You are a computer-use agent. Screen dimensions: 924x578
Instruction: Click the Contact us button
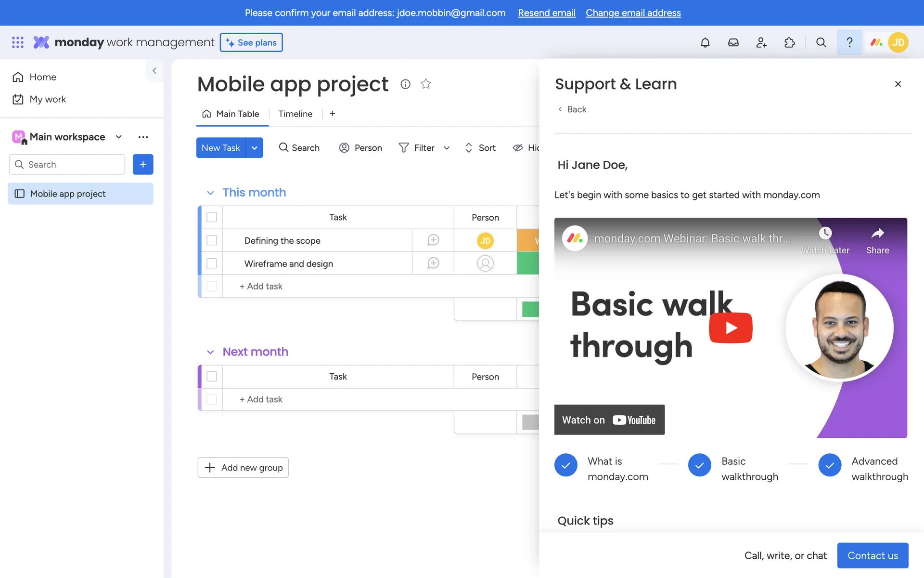[872, 555]
